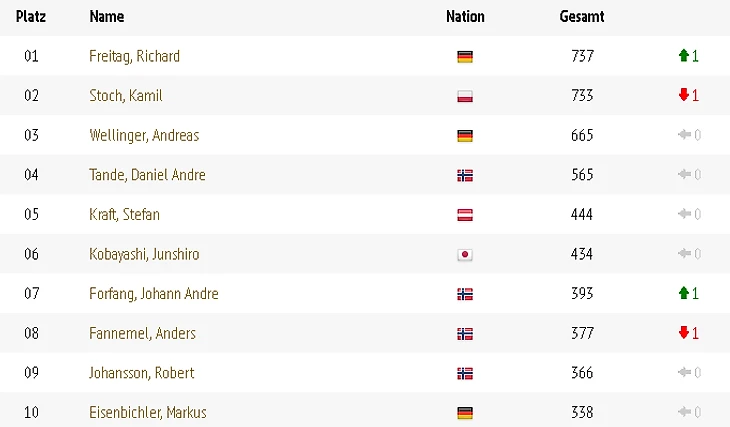The height and width of the screenshot is (427, 730).
Task: Sort by the Gesamt column header
Action: pyautogui.click(x=581, y=17)
